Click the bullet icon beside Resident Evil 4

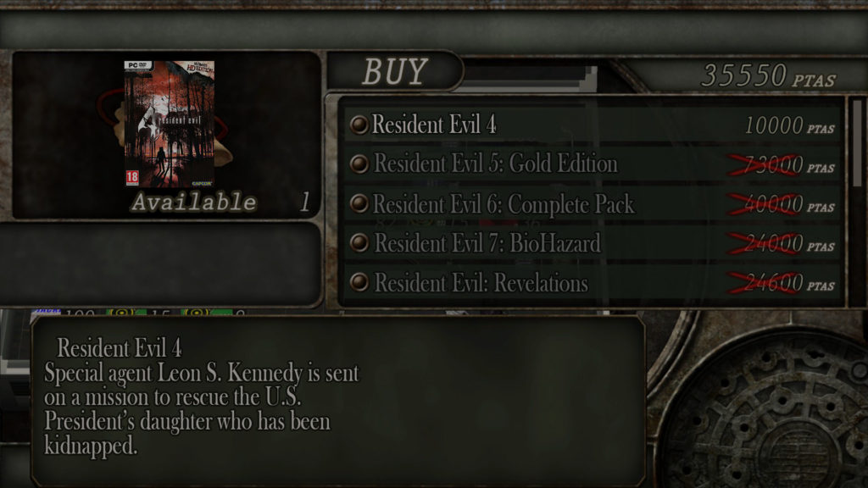click(x=359, y=125)
